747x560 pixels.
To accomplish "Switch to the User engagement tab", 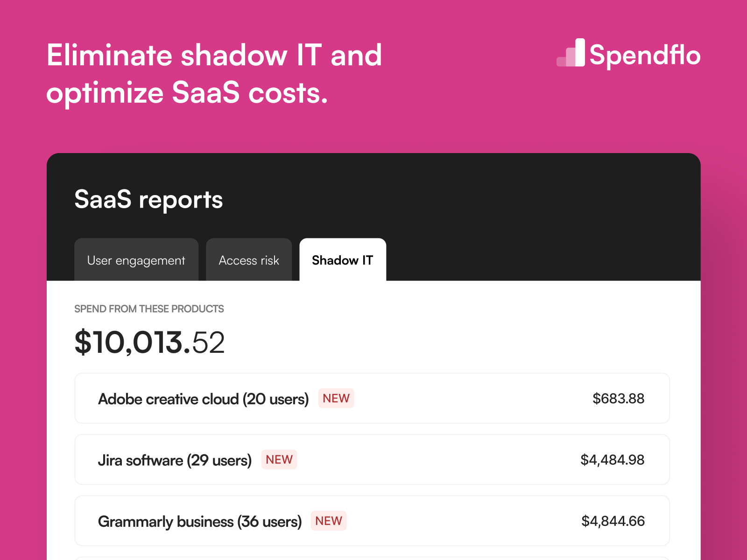I will pyautogui.click(x=136, y=260).
